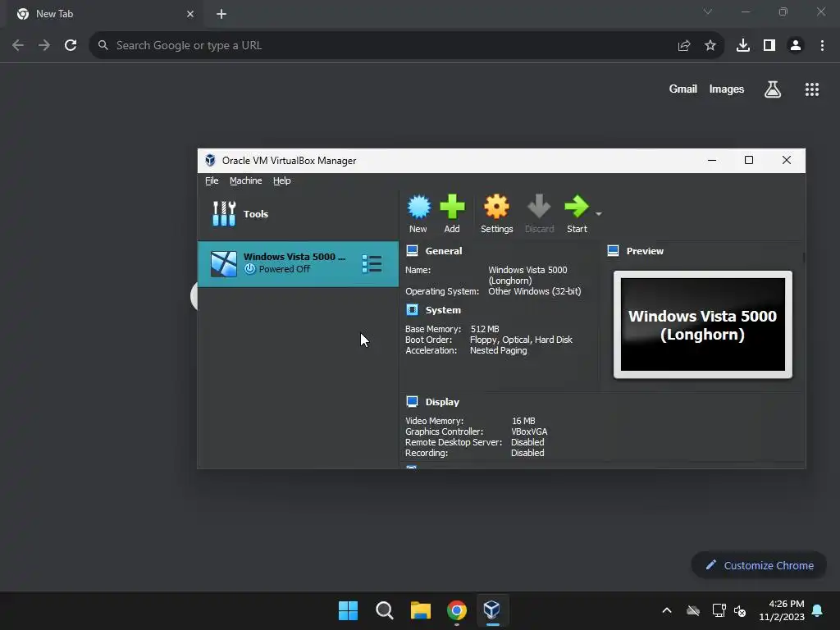Click the Preview section header
Viewport: 840px width, 630px height.
(645, 251)
